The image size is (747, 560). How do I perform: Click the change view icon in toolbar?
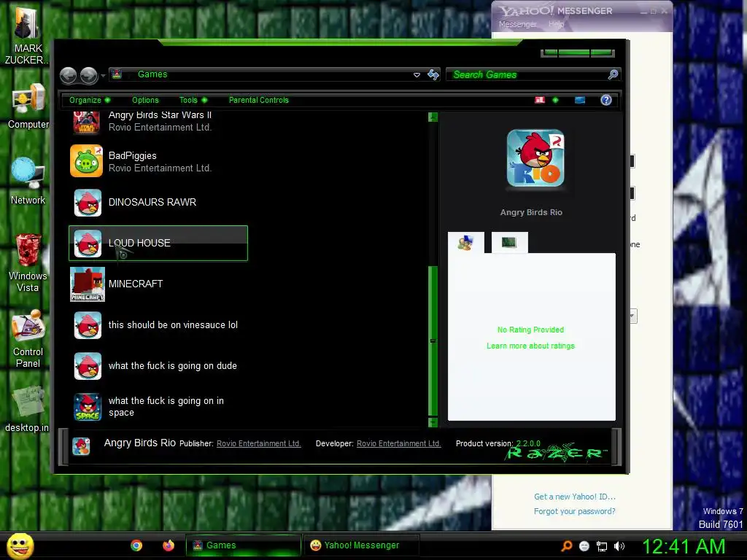click(540, 100)
